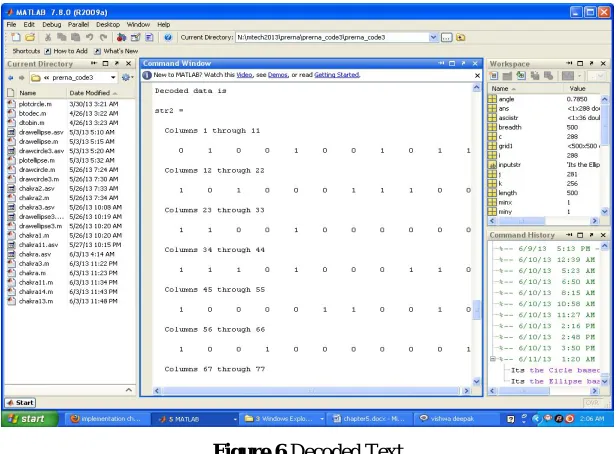This screenshot has height=454, width=616.
Task: Select file chakra13.m
Action: pos(36,301)
